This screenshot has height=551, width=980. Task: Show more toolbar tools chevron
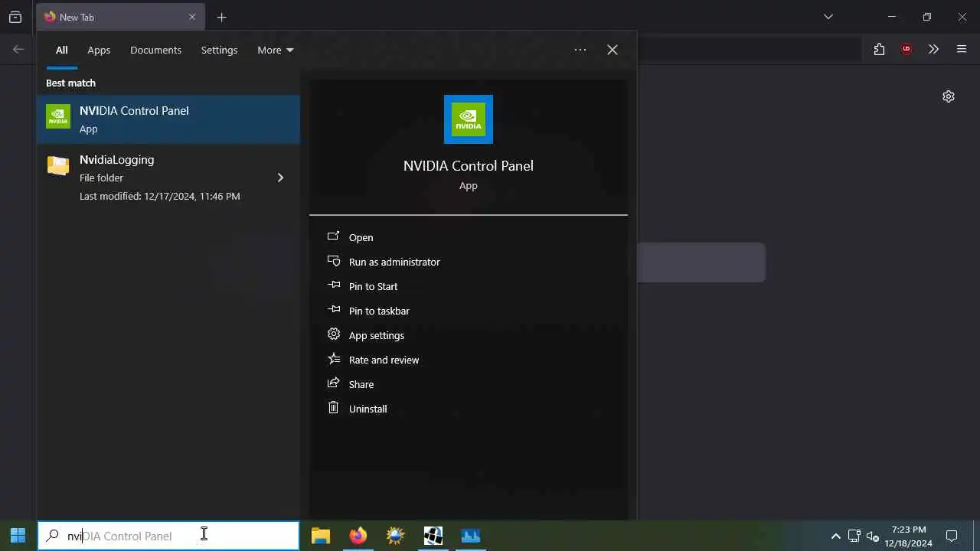[x=933, y=49]
